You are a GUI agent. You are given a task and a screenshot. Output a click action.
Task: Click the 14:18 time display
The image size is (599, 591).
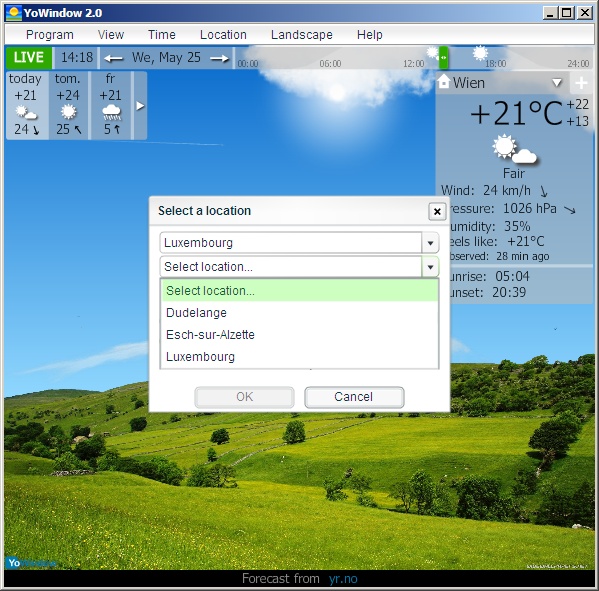coord(77,57)
